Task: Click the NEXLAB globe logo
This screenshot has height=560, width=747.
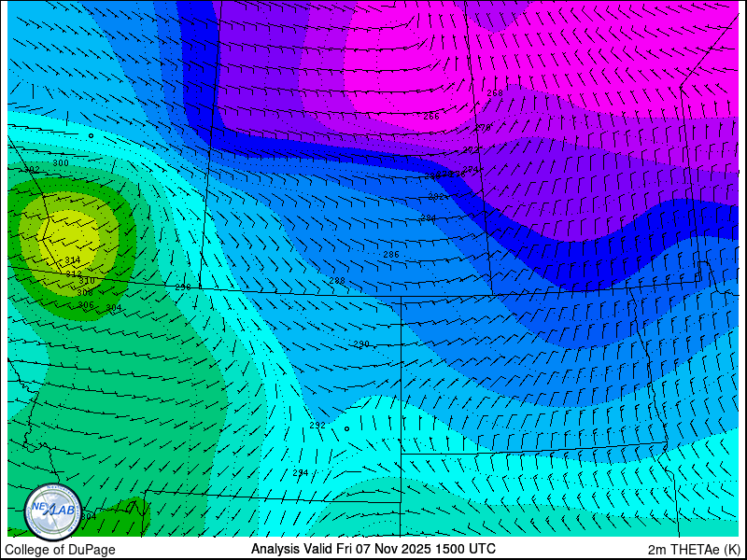Action: click(x=53, y=511)
